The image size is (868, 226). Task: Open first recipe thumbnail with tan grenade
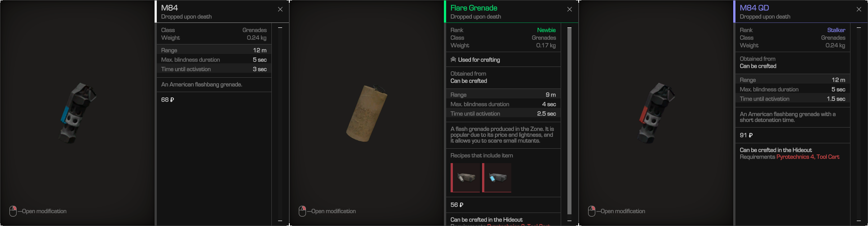(x=465, y=177)
